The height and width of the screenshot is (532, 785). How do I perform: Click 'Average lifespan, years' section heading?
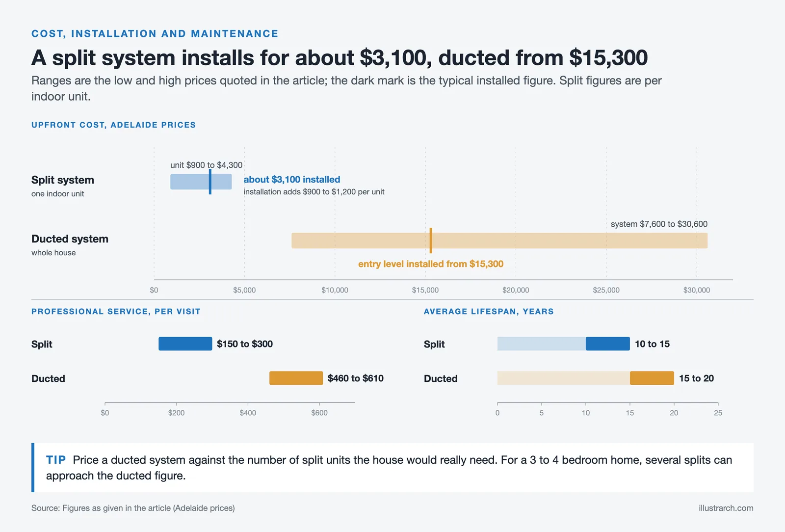coord(489,312)
